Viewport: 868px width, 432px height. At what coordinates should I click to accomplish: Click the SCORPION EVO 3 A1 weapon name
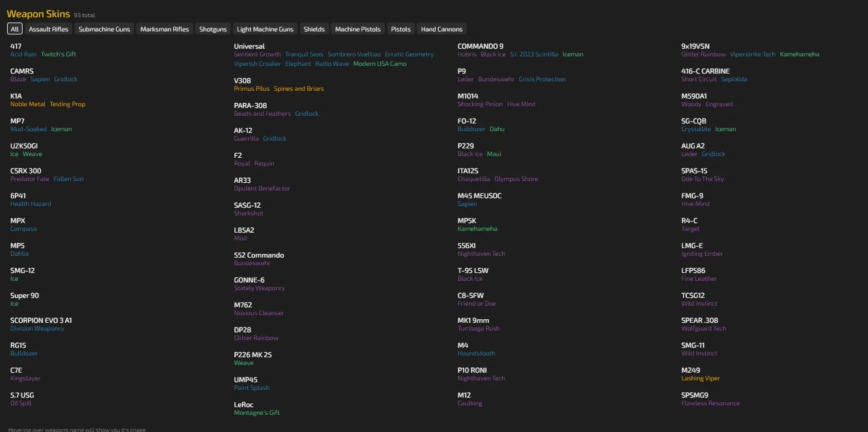[x=41, y=320]
